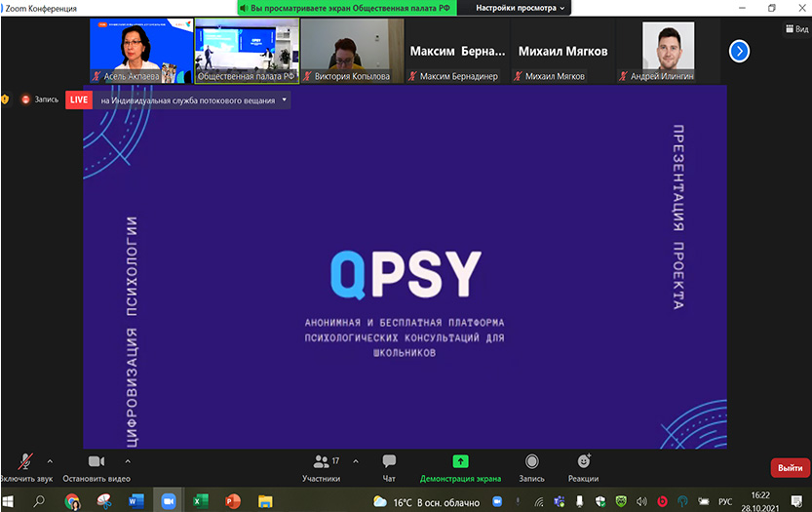Unmute the microphone in Zoom toolbar
812x512 pixels.
pos(25,462)
